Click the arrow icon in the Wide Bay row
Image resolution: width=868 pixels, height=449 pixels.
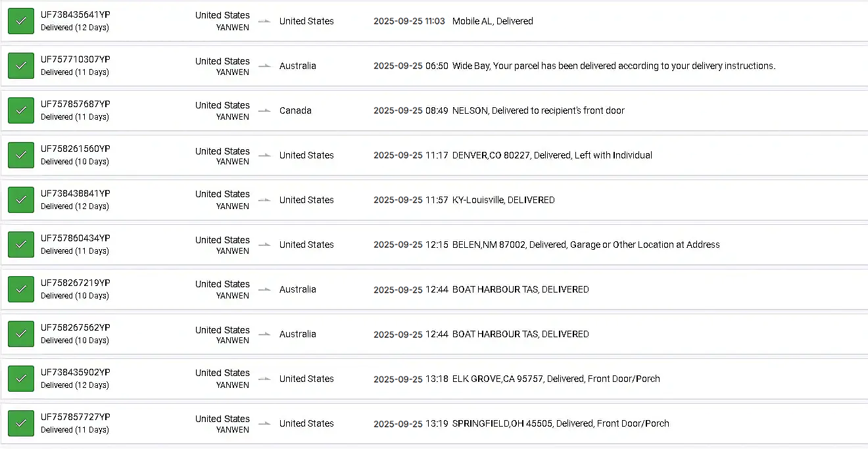pyautogui.click(x=264, y=66)
